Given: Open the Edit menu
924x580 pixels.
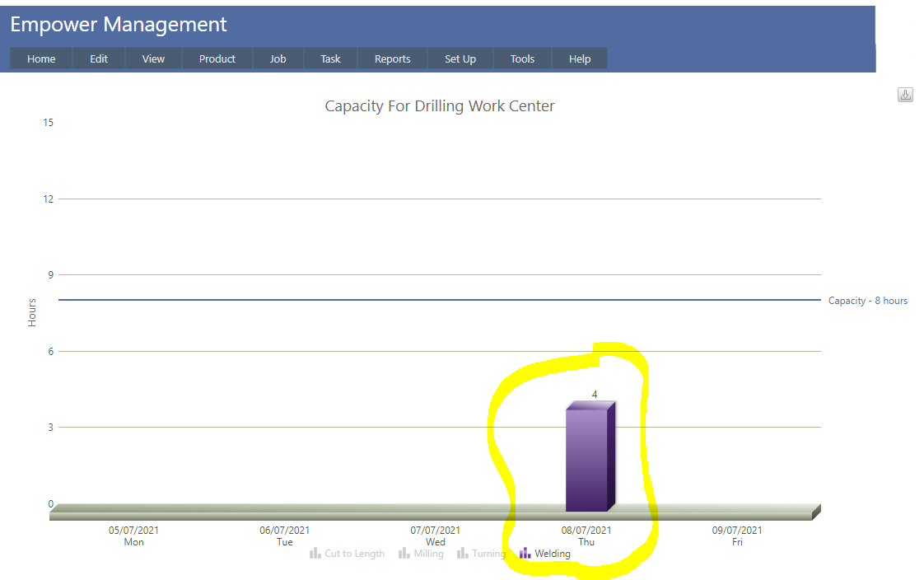Looking at the screenshot, I should [99, 59].
